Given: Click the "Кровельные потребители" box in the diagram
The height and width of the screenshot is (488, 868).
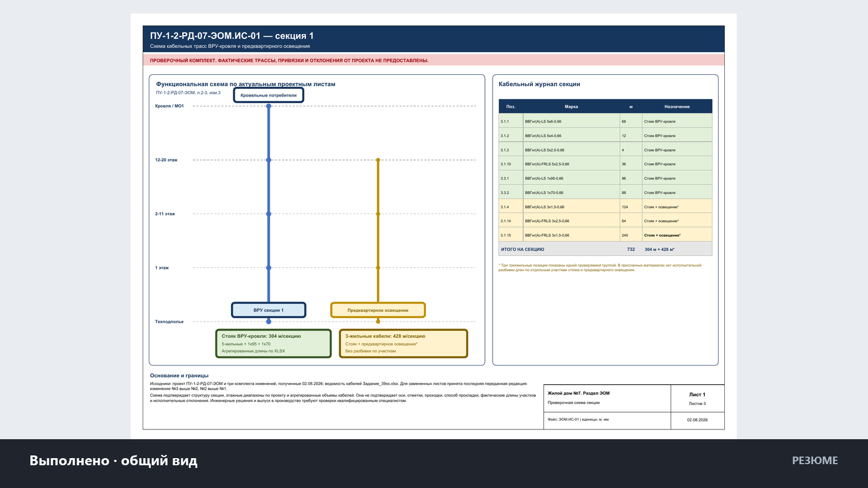Looking at the screenshot, I should pyautogui.click(x=269, y=95).
